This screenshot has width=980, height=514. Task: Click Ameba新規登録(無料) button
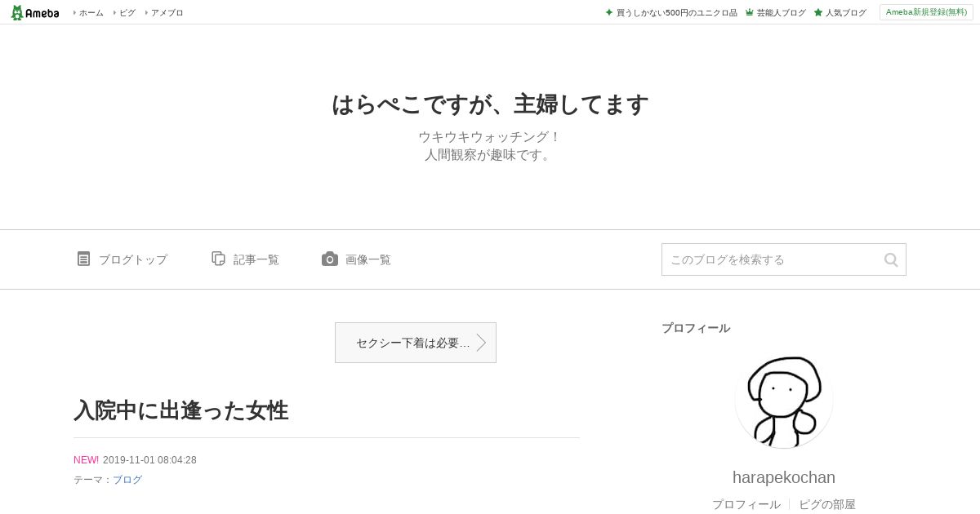pyautogui.click(x=926, y=12)
